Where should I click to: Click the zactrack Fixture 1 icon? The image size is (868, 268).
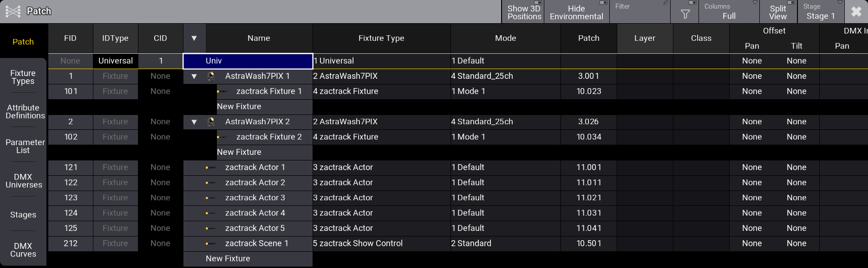click(x=222, y=91)
